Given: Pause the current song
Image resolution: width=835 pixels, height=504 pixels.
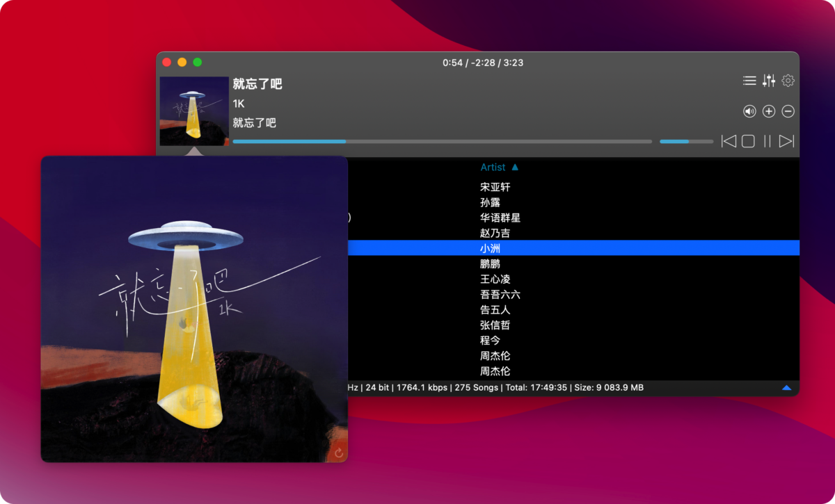Looking at the screenshot, I should [x=768, y=141].
